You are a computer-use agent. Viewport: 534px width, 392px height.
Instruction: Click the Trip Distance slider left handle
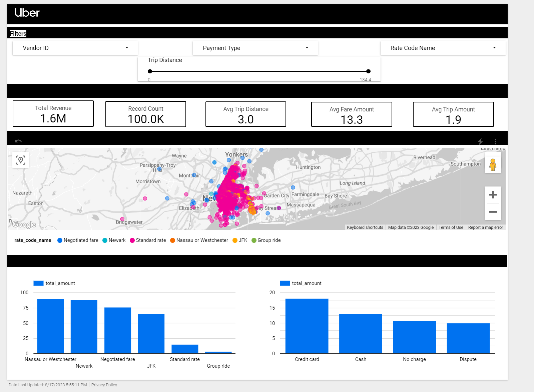(x=150, y=71)
